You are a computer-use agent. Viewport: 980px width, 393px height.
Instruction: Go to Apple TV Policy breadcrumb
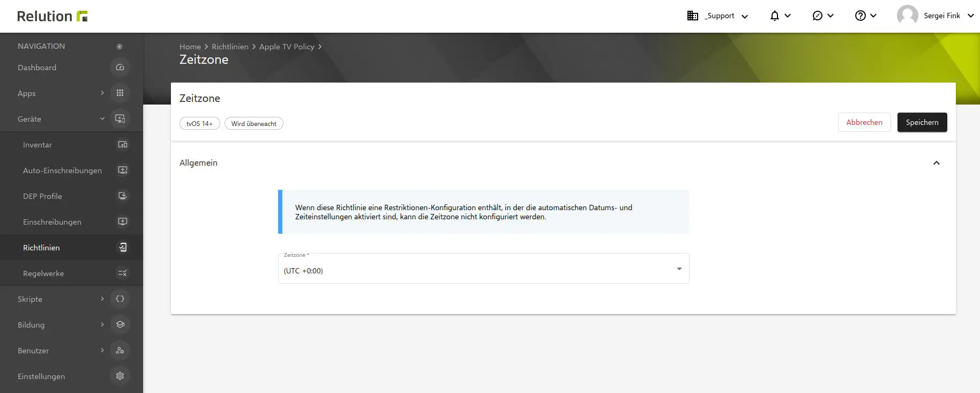(x=287, y=47)
